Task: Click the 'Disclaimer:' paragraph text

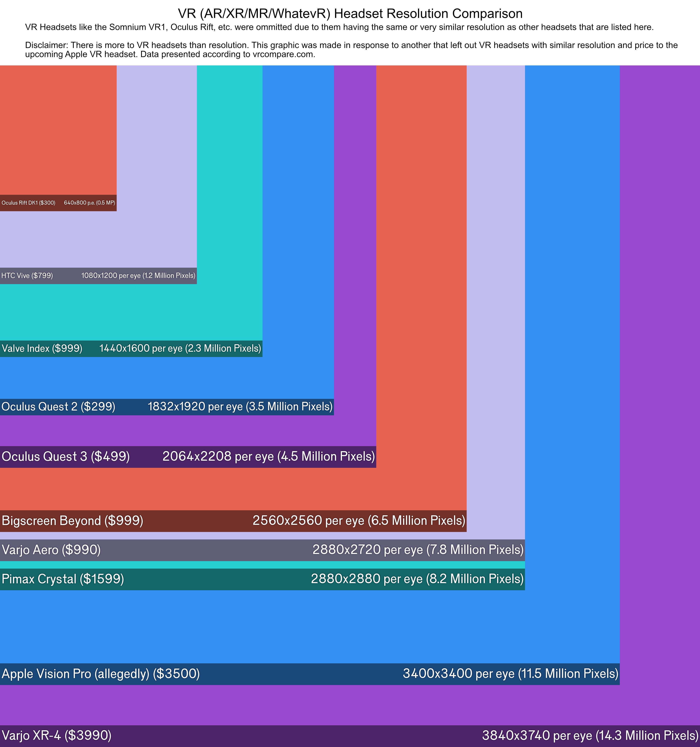Action: click(351, 50)
